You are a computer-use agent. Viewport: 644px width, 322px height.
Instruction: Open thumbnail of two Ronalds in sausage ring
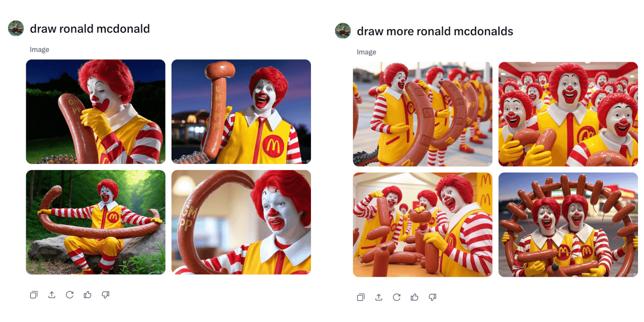point(568,225)
